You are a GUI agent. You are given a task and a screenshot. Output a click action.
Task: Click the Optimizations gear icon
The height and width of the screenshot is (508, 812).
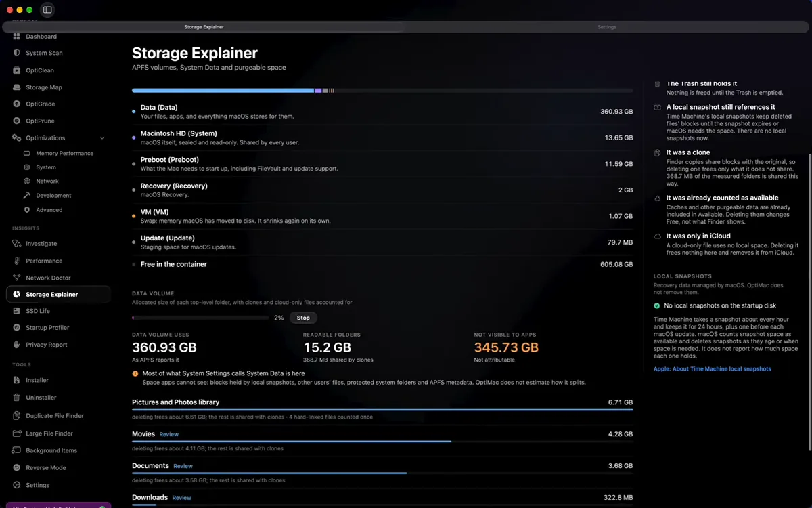(17, 137)
